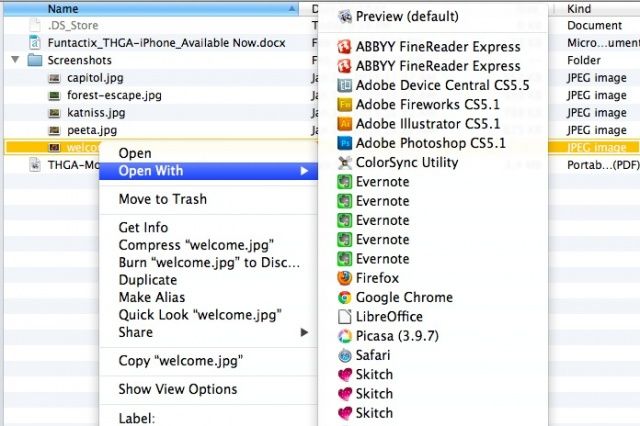Click the ColorSync Utility icon
The image size is (640, 426).
344,162
